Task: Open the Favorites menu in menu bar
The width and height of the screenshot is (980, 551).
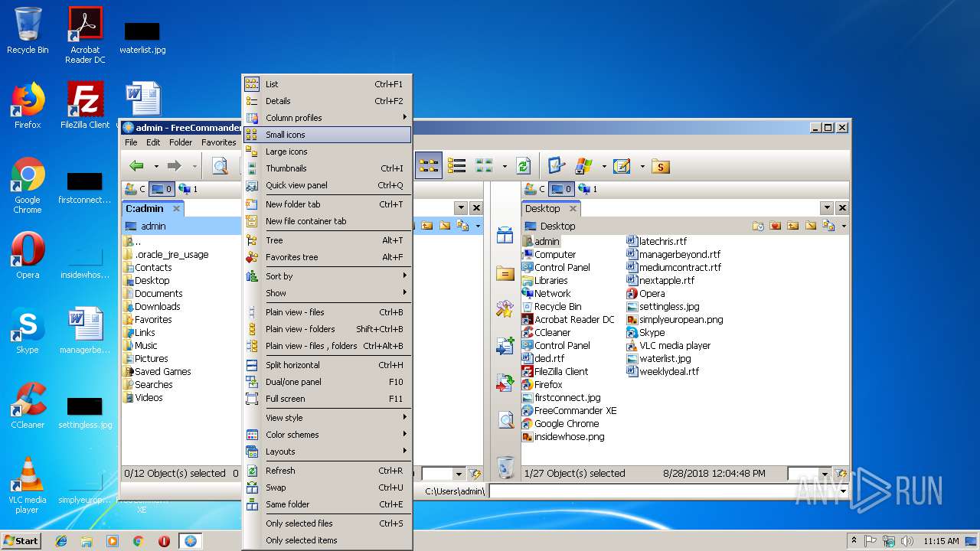Action: (x=219, y=142)
